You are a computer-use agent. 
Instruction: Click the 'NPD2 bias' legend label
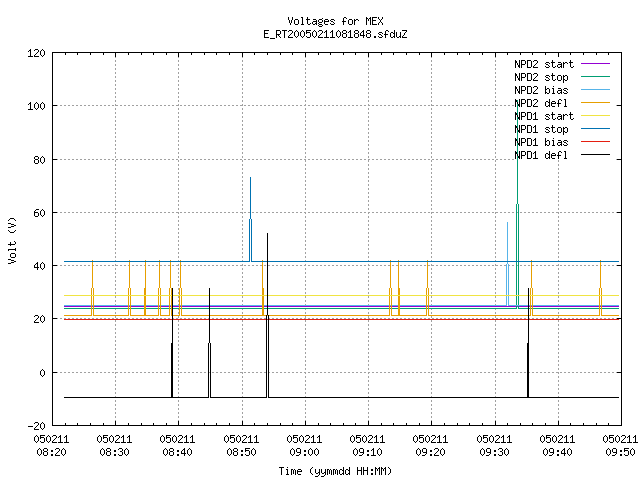point(541,90)
